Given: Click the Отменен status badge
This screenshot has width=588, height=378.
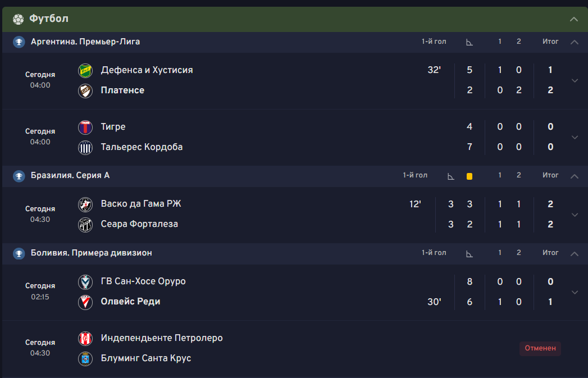Looking at the screenshot, I should (540, 348).
